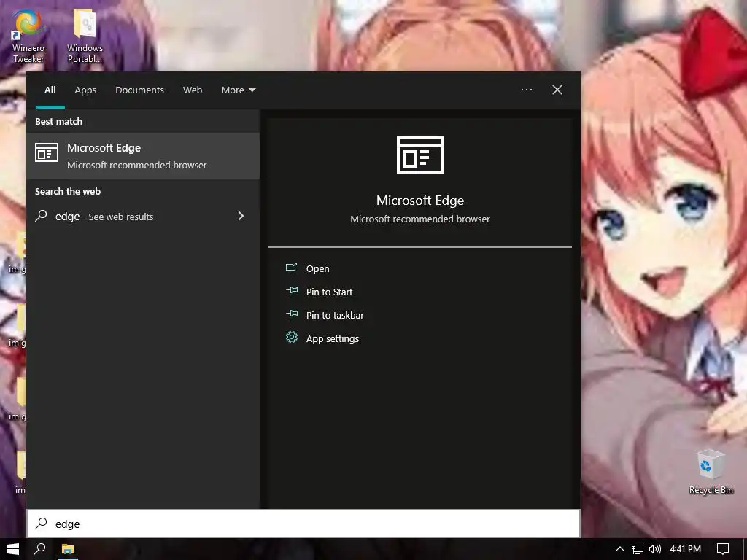The height and width of the screenshot is (560, 747).
Task: Click edge - See web results
Action: [104, 217]
